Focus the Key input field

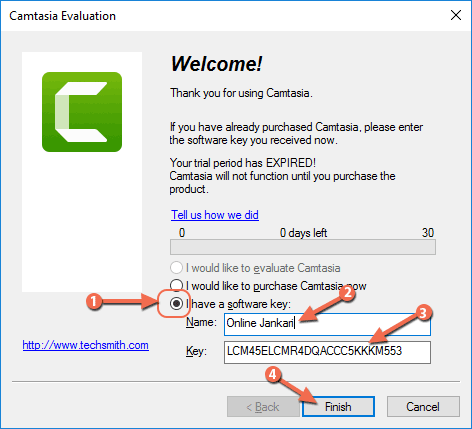coord(327,352)
